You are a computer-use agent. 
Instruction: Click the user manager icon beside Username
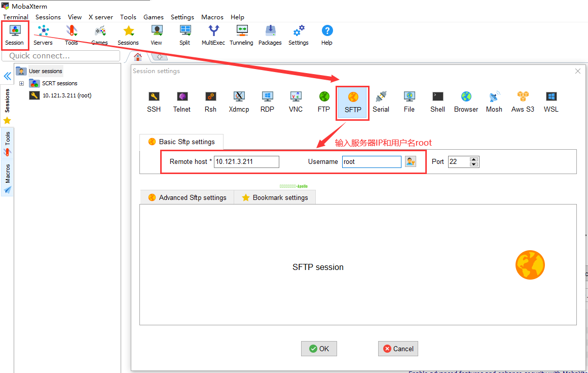point(410,161)
